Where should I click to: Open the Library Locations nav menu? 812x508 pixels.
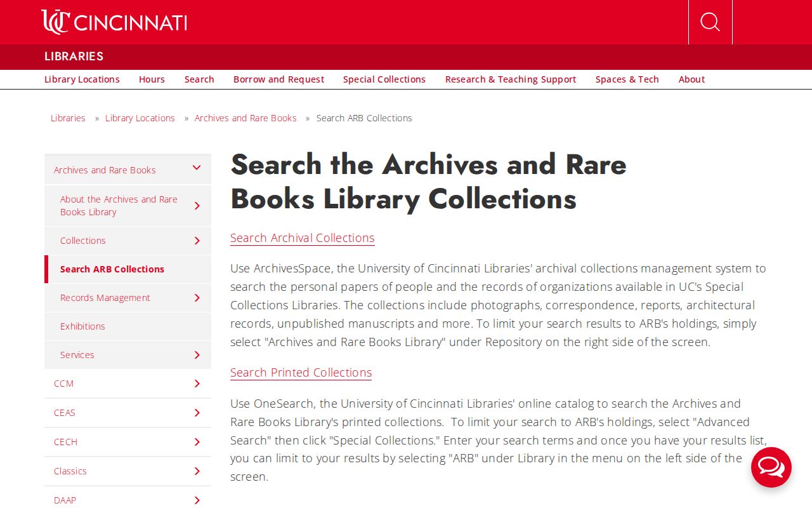click(82, 79)
